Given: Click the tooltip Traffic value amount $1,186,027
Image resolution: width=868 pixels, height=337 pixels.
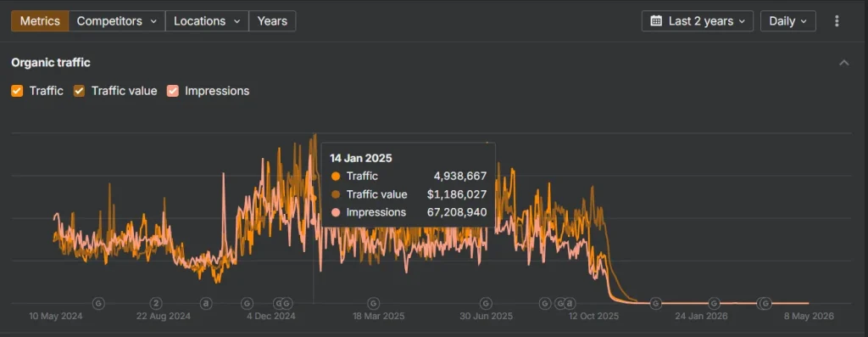Looking at the screenshot, I should (x=457, y=194).
